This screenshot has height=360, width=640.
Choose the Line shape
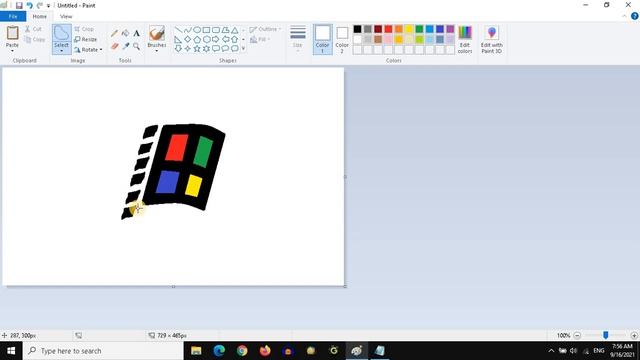(178, 30)
